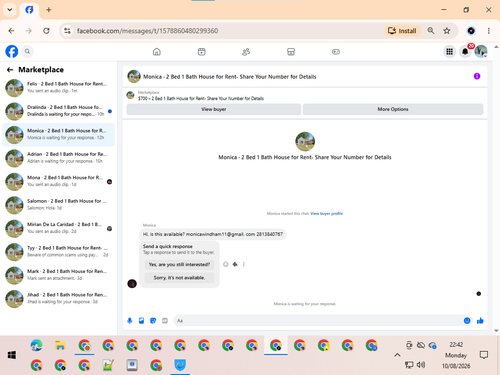Image resolution: width=500 pixels, height=375 pixels.
Task: Open the Marketplace store icon
Action: click(291, 52)
